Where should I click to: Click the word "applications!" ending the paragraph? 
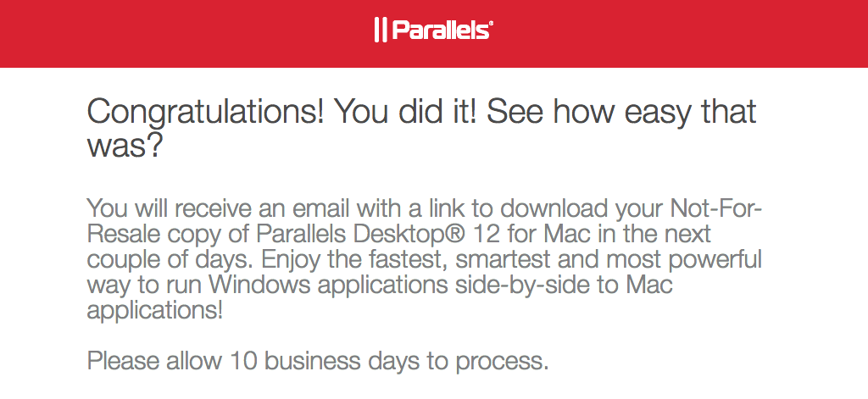[x=155, y=310]
